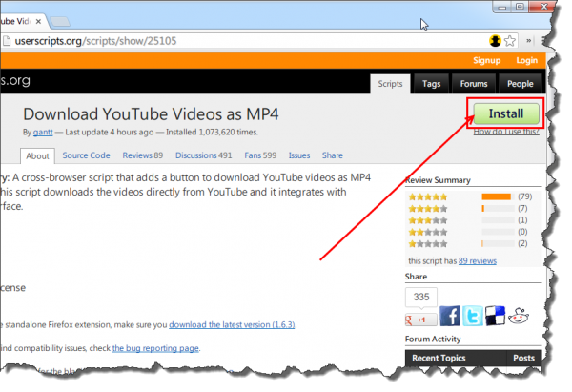Click the rating bar for 2 reviews
Viewport: 572px width, 392px height.
(x=498, y=244)
